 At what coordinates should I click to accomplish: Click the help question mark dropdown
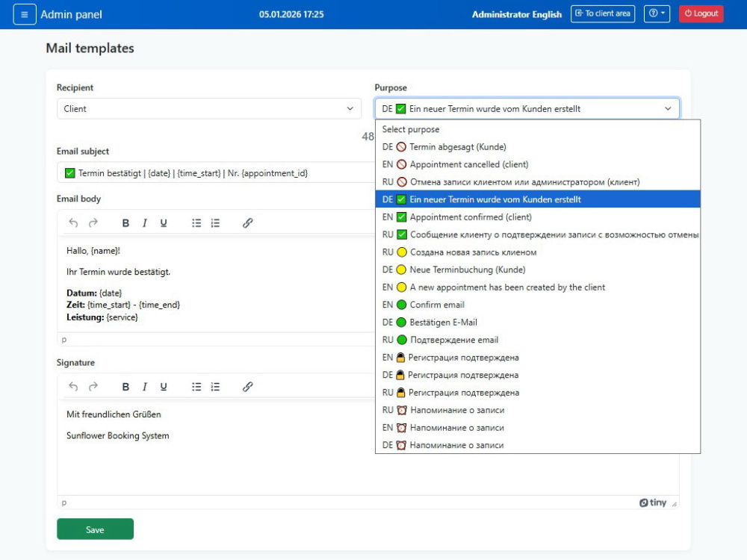[x=657, y=13]
